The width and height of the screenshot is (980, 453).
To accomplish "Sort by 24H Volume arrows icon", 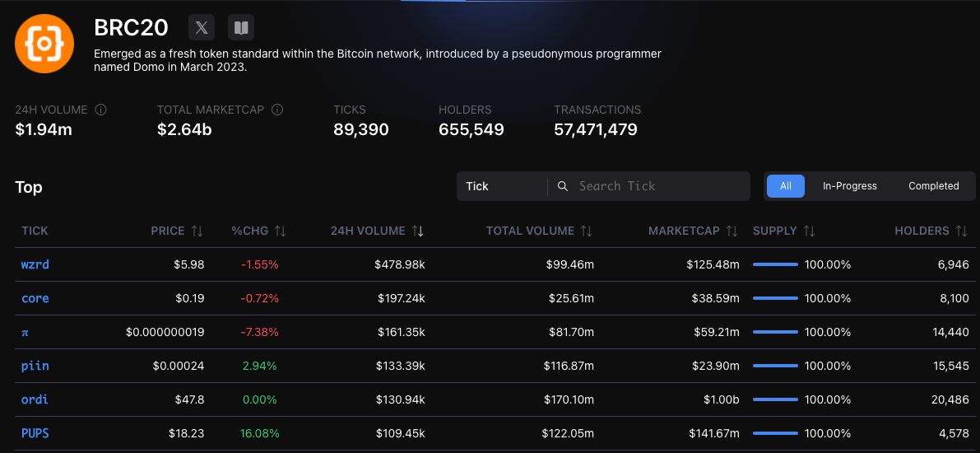I will pos(418,231).
